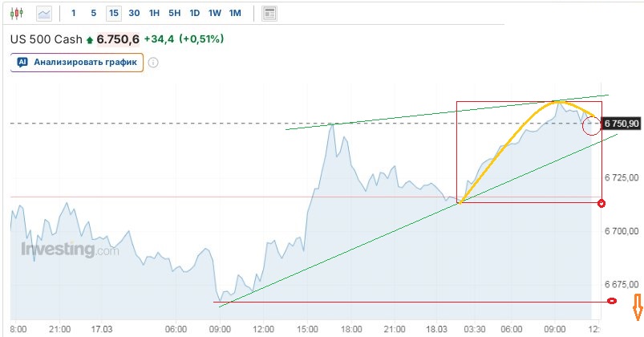Viewport: 644px width, 337px height.
Task: Switch to the 1D daily timeframe
Action: click(194, 13)
